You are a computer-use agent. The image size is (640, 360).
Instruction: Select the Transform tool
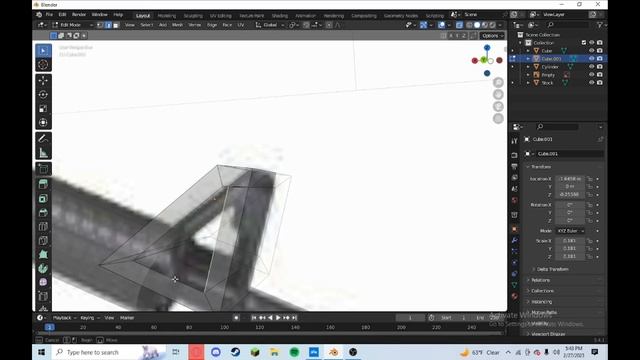point(43,122)
